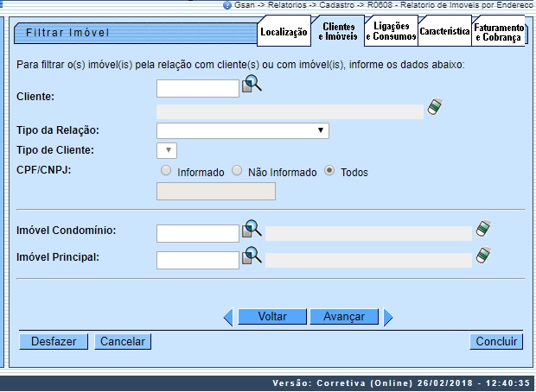
Task: Open the Tipo de Cliente dropdown
Action: click(167, 151)
